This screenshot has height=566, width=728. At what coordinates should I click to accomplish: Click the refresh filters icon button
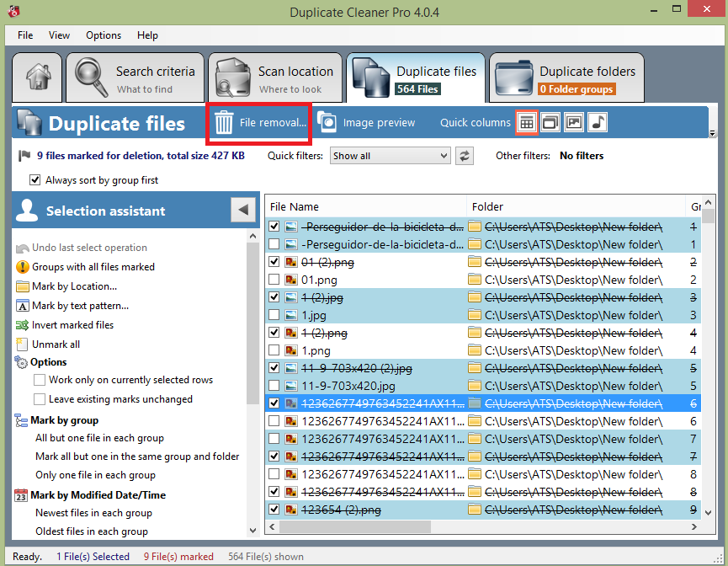coord(464,156)
